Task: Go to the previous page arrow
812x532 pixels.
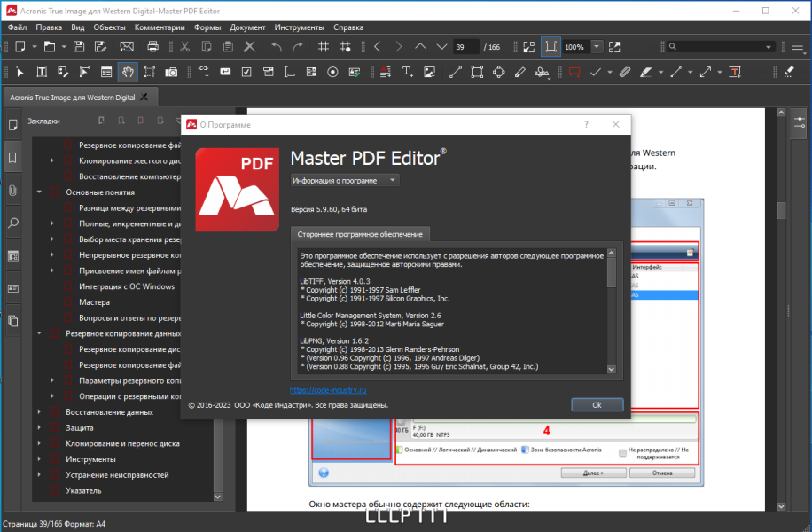Action: click(x=420, y=47)
